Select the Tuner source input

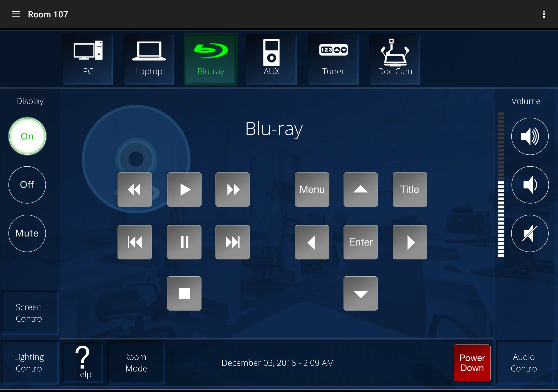(333, 58)
